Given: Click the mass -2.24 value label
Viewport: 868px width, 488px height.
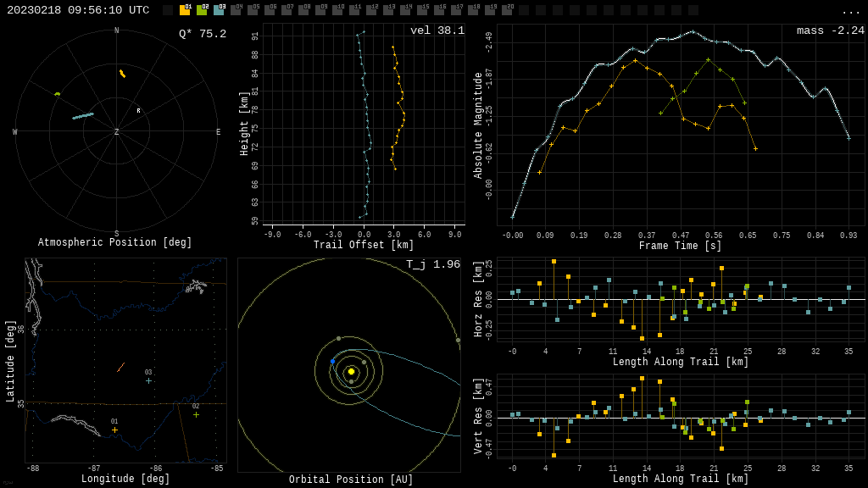Looking at the screenshot, I should [830, 31].
